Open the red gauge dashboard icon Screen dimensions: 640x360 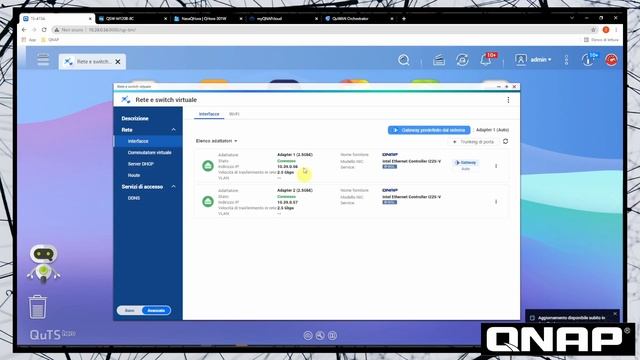[x=611, y=60]
